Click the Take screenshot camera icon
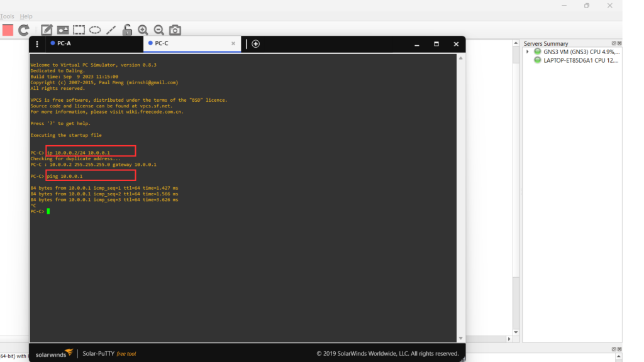 175,30
